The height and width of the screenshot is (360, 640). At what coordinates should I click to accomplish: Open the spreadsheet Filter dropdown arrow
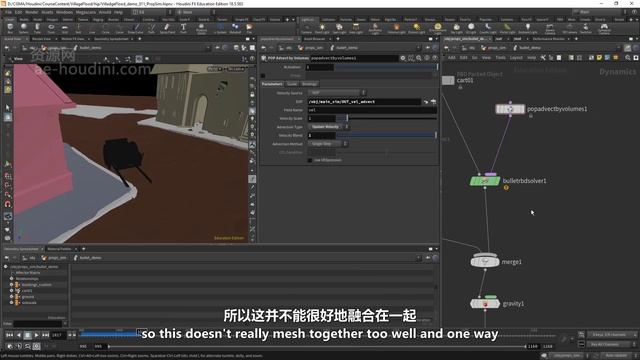click(65, 324)
